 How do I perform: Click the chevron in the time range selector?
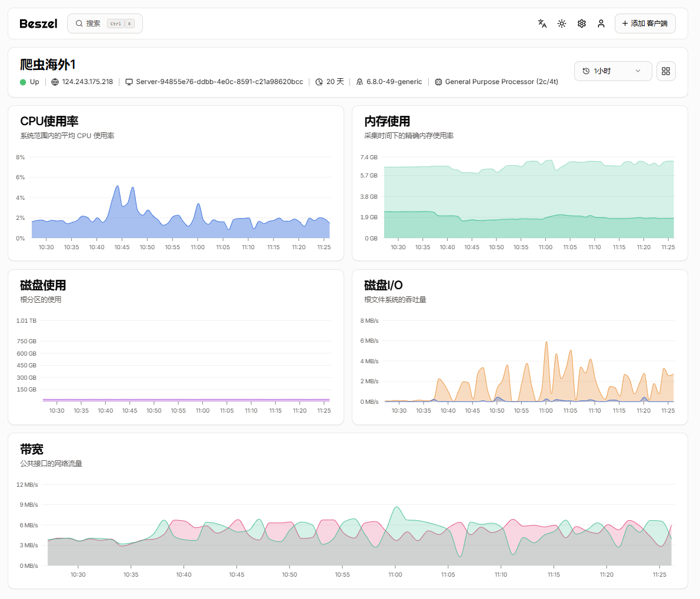(638, 71)
